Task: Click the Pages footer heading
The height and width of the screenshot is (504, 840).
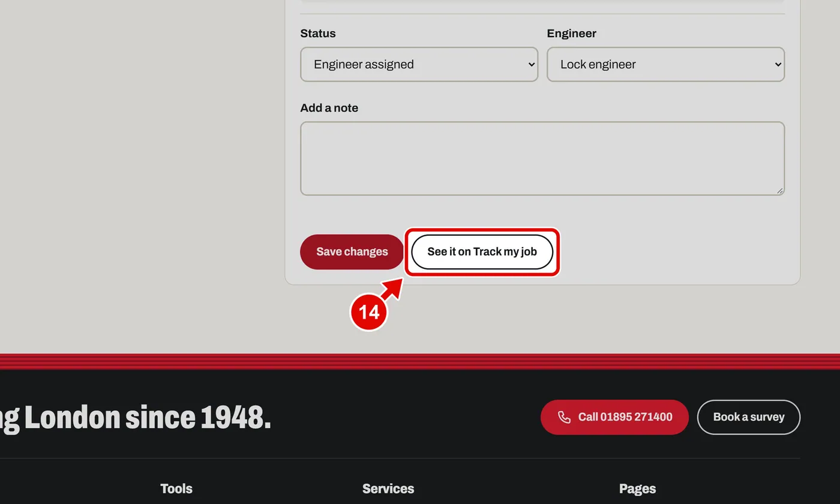Action: tap(637, 488)
